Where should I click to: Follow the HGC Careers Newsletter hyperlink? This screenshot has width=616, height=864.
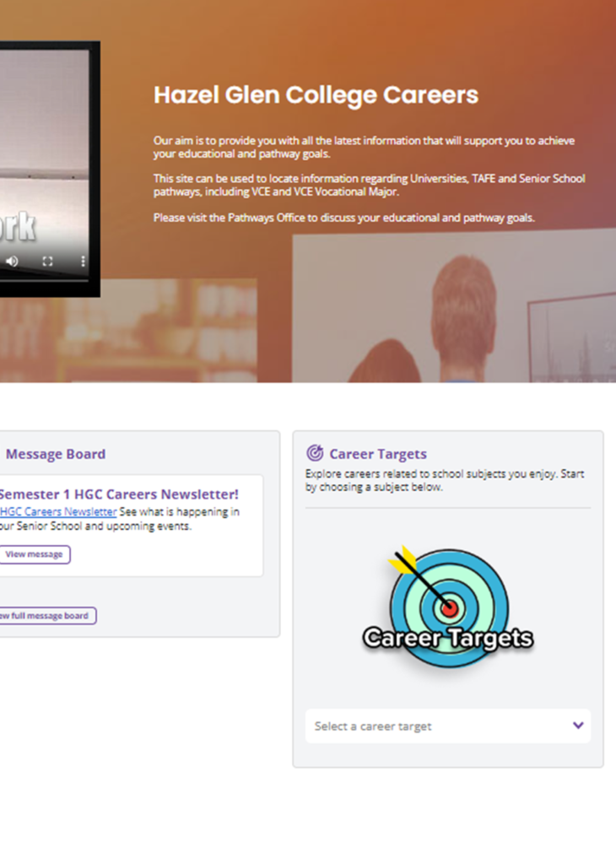(x=57, y=512)
